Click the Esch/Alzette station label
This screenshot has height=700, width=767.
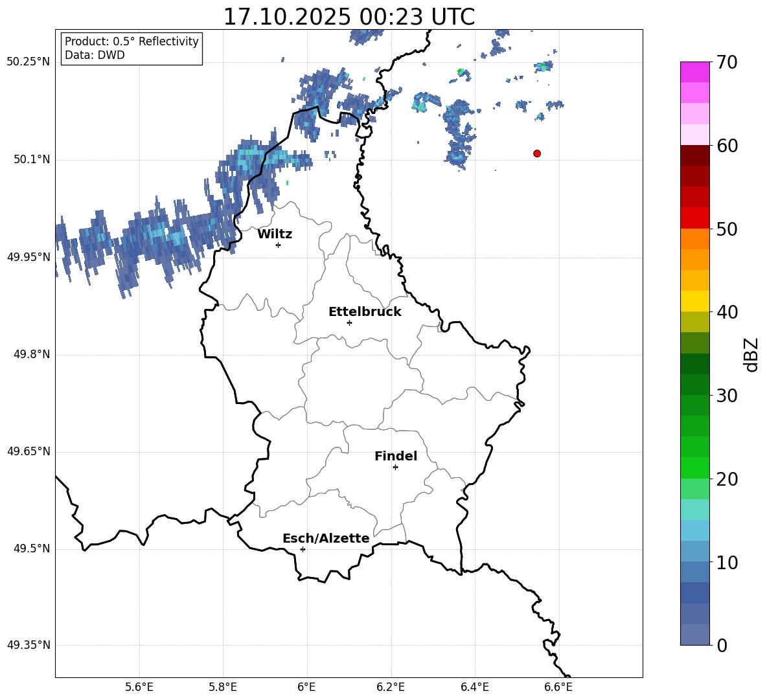(x=326, y=538)
